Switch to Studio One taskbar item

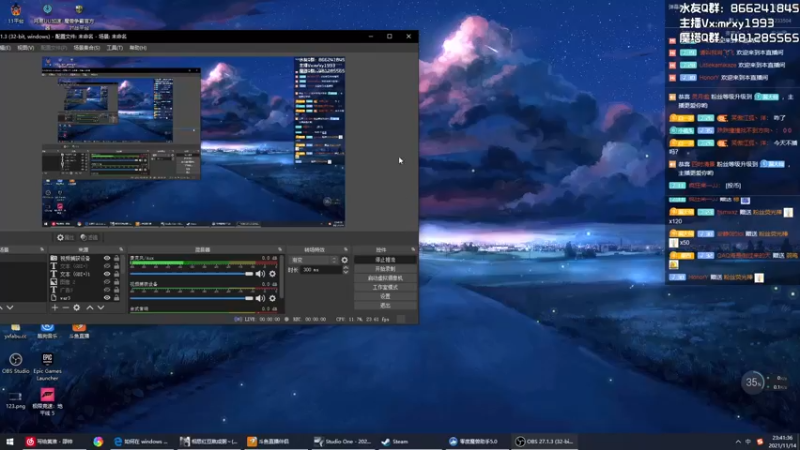pos(343,441)
